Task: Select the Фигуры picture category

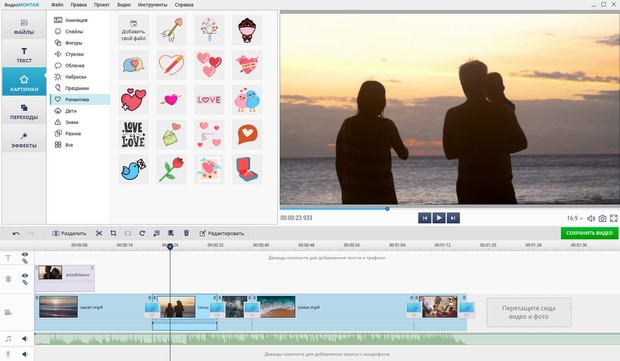Action: coord(79,43)
